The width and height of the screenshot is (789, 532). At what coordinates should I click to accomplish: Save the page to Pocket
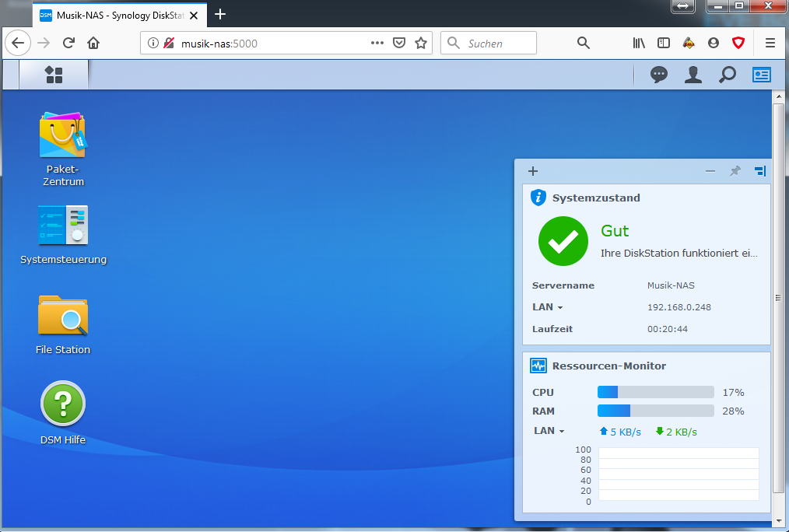399,44
